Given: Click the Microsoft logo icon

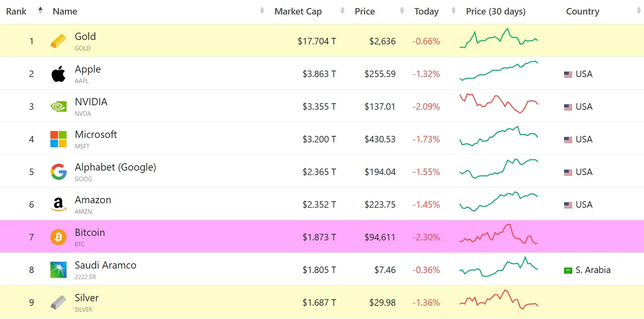Looking at the screenshot, I should (58, 139).
